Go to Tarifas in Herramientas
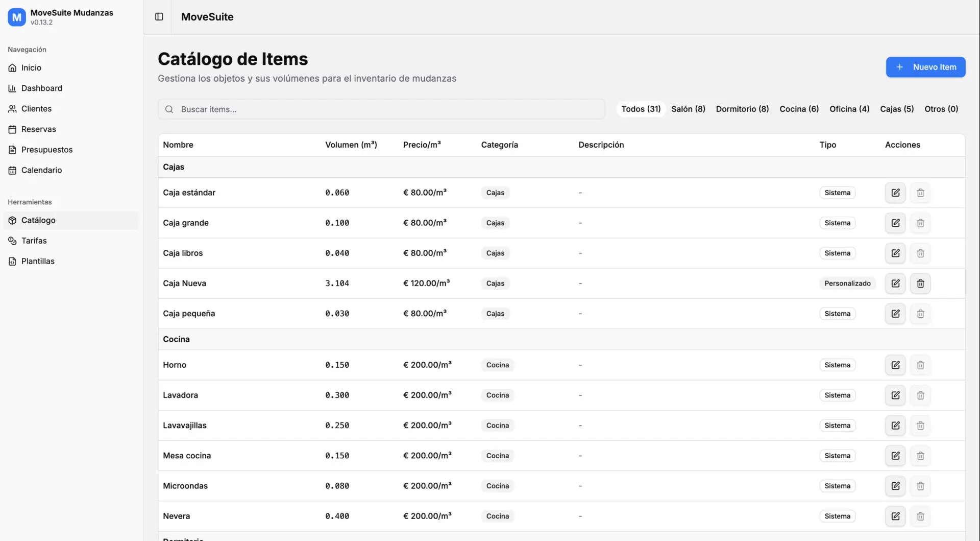 [x=34, y=241]
